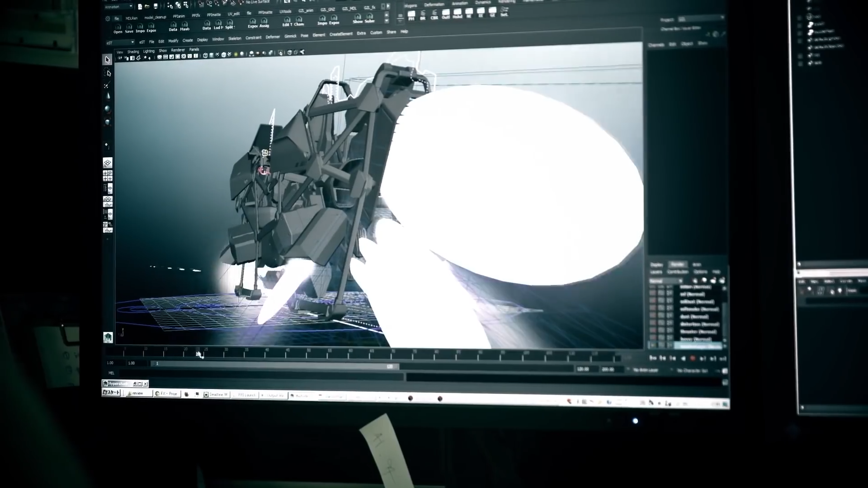868x488 pixels.
Task: Click go to end of playback range
Action: [723, 358]
